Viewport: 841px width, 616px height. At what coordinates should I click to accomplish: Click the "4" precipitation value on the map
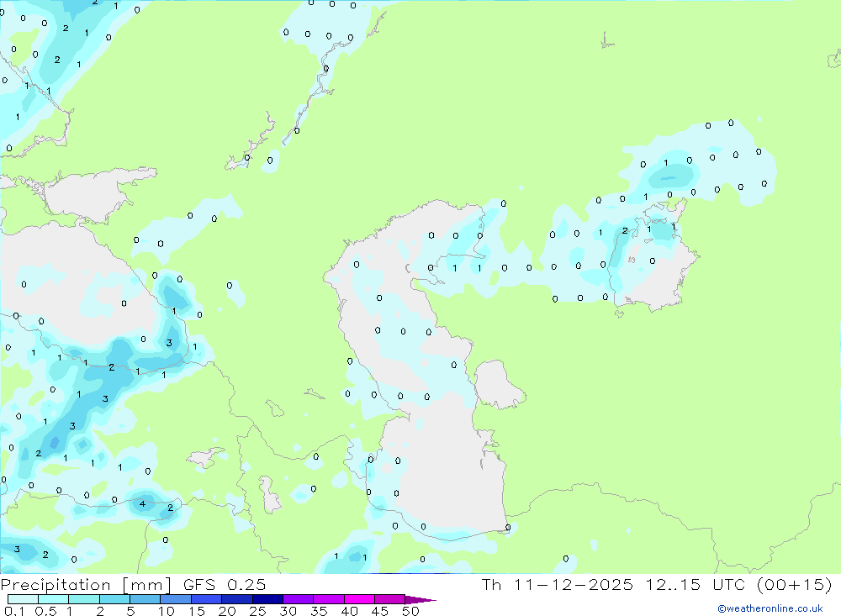(x=142, y=504)
